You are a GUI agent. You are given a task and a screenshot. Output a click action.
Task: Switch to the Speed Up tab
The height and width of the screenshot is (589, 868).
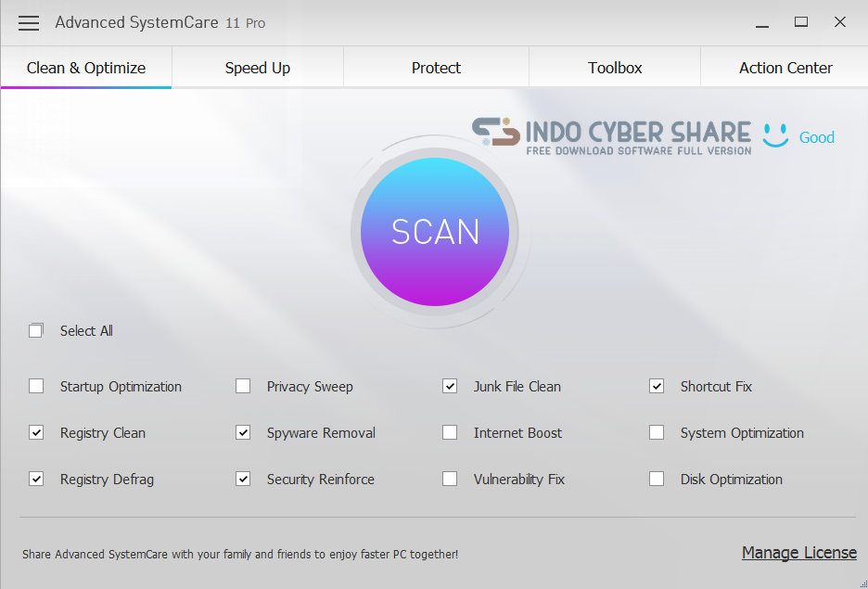[x=257, y=67]
